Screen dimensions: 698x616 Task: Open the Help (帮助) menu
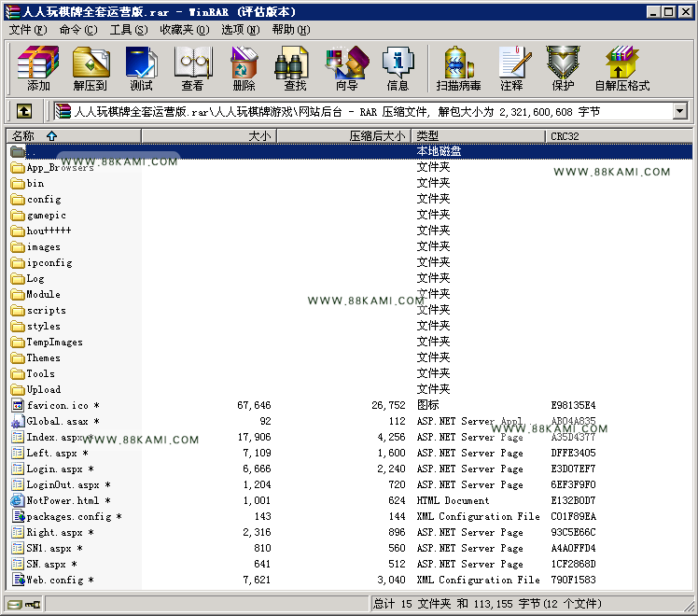pyautogui.click(x=291, y=30)
